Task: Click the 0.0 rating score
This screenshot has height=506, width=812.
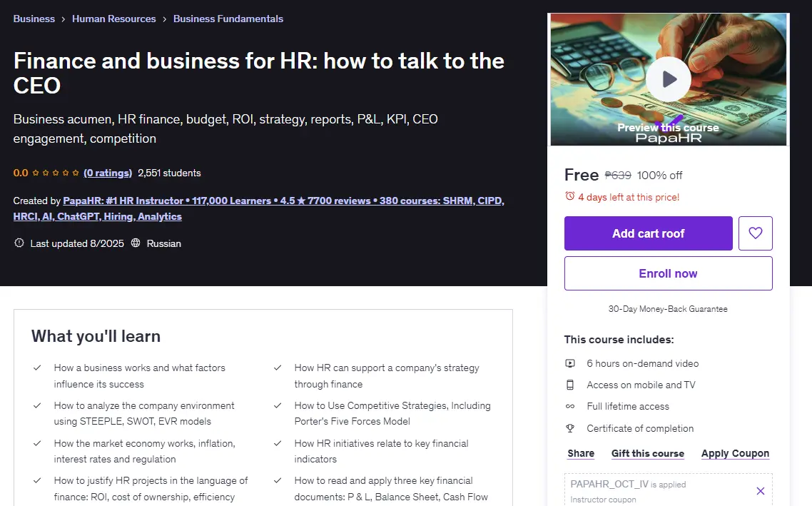Action: [x=21, y=173]
